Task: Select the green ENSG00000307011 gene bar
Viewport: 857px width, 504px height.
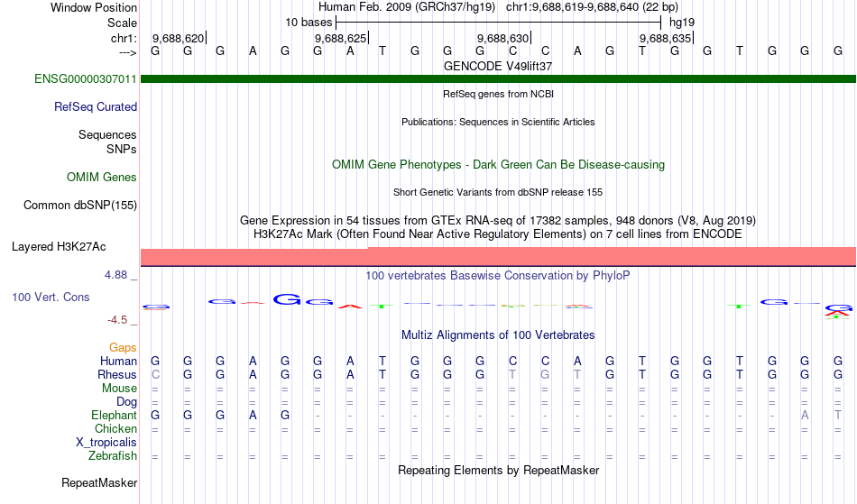Action: pyautogui.click(x=499, y=79)
